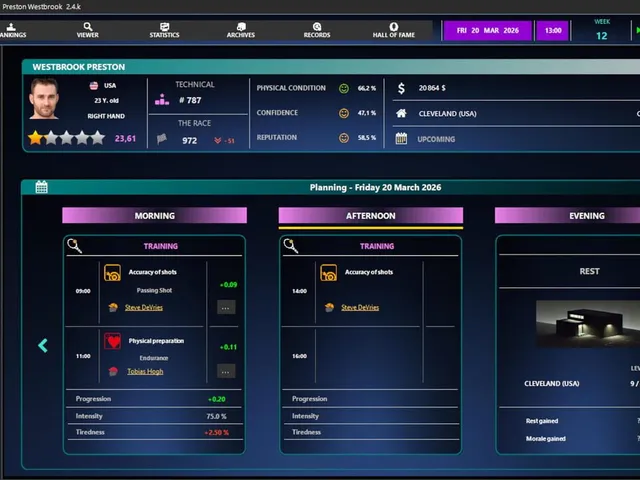The image size is (640, 480).
Task: Open the afternoon Steve DeVries coach link
Action: point(360,307)
